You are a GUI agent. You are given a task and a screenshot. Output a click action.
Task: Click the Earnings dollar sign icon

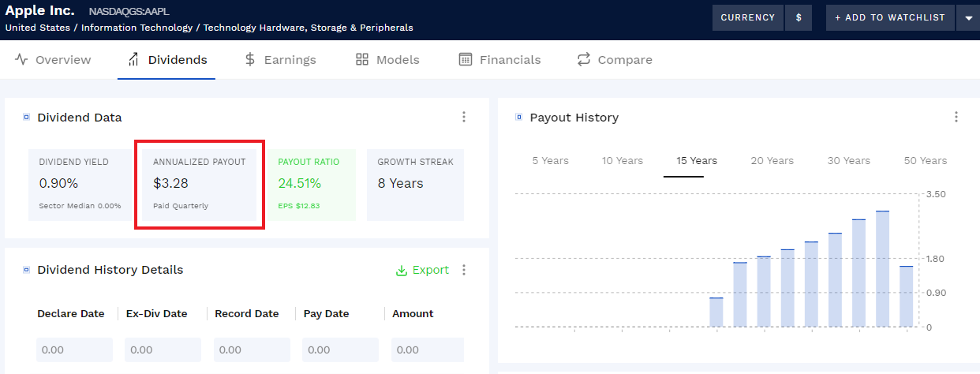pos(250,60)
